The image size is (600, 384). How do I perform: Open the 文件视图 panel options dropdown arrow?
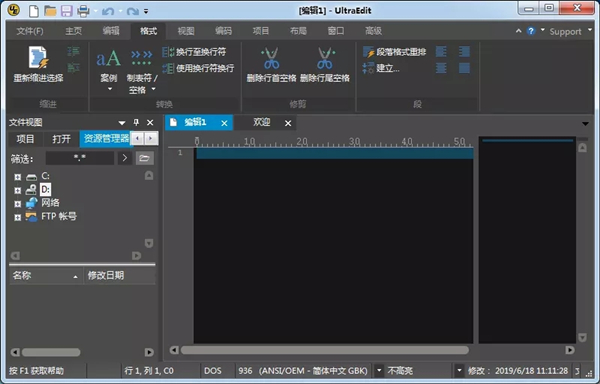coord(122,123)
